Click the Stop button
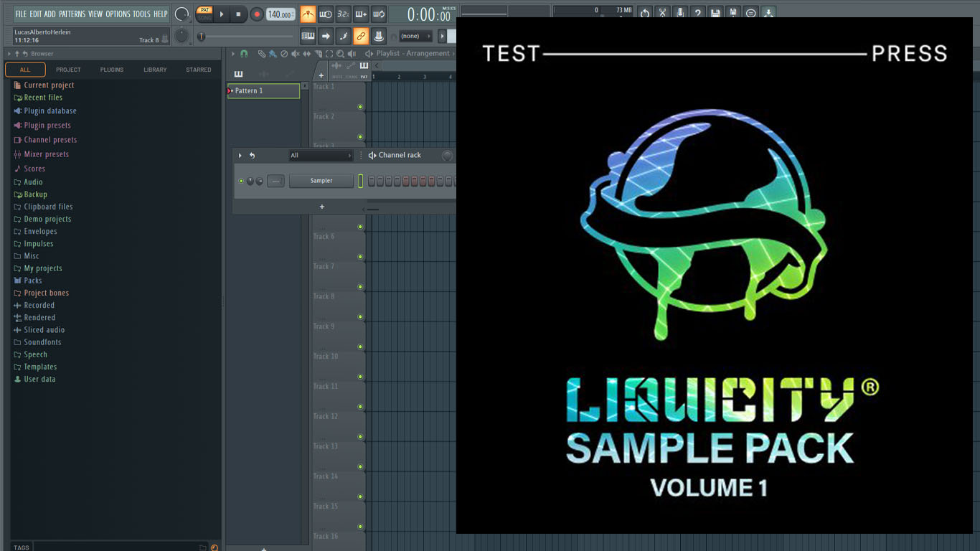 (239, 14)
